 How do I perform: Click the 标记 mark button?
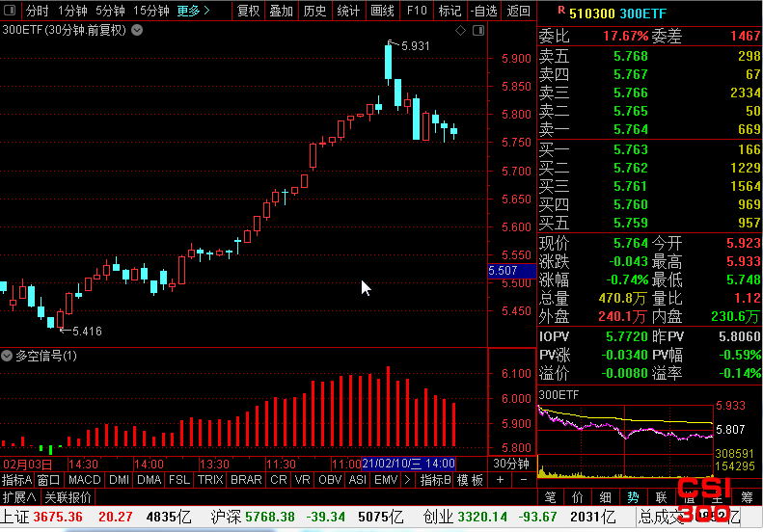pos(450,11)
